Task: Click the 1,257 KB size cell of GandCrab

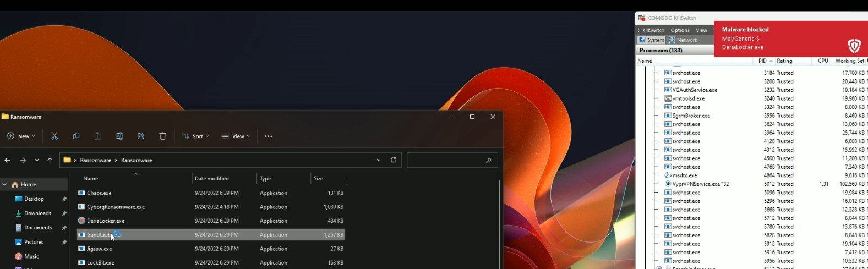Action: 333,235
